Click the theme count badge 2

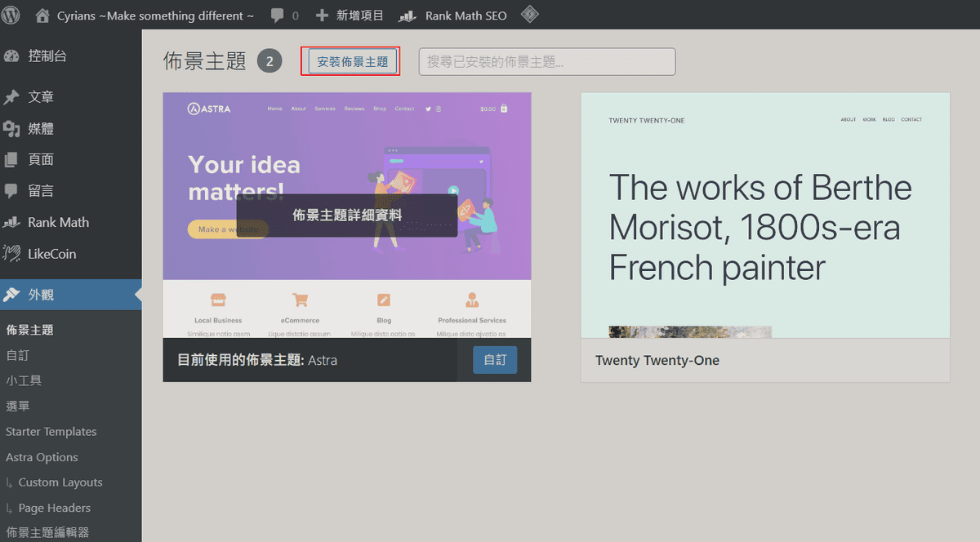[270, 61]
